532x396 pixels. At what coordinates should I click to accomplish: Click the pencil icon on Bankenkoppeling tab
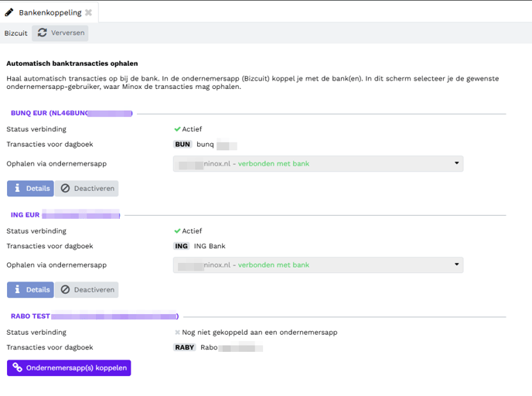tap(9, 12)
